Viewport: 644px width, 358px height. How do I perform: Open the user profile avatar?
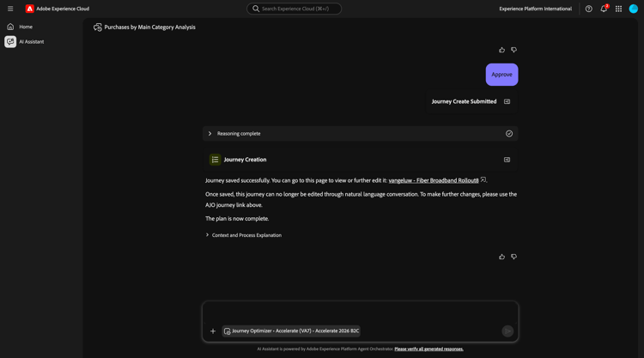click(x=634, y=9)
